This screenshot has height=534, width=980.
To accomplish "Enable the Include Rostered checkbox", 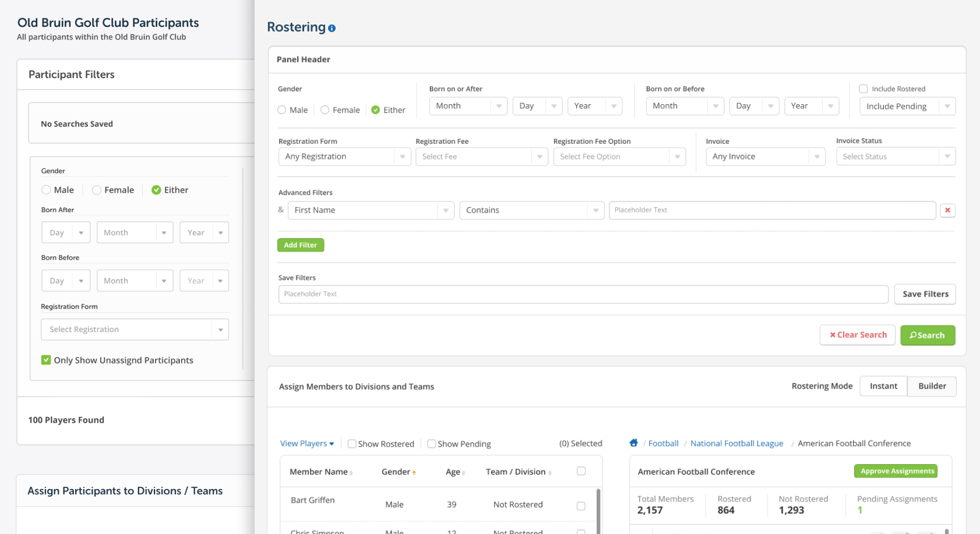I will [x=863, y=89].
